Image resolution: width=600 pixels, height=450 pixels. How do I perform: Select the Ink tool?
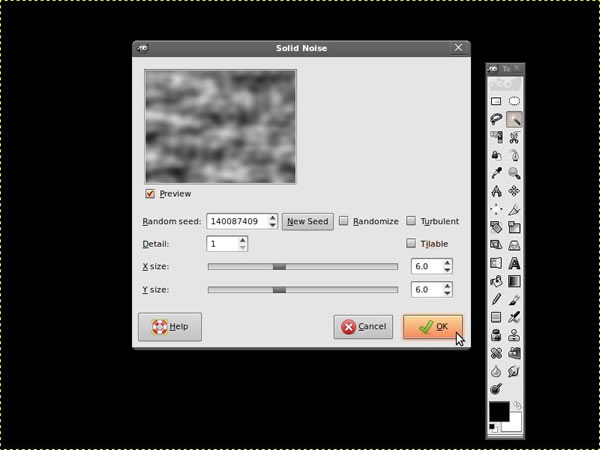click(x=496, y=335)
